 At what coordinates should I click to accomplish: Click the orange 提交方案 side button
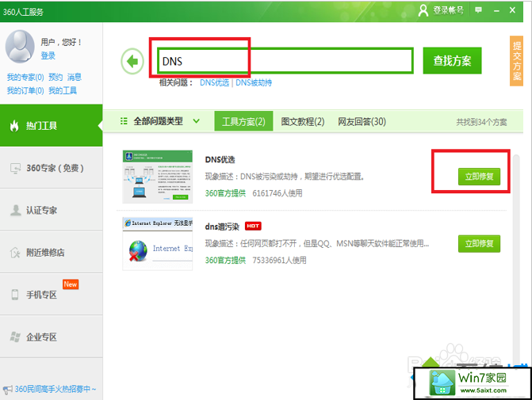click(x=516, y=61)
